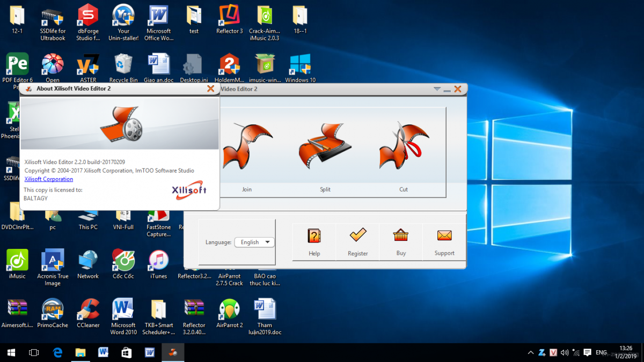644x362 pixels.
Task: Show hidden system tray icons
Action: (x=531, y=352)
